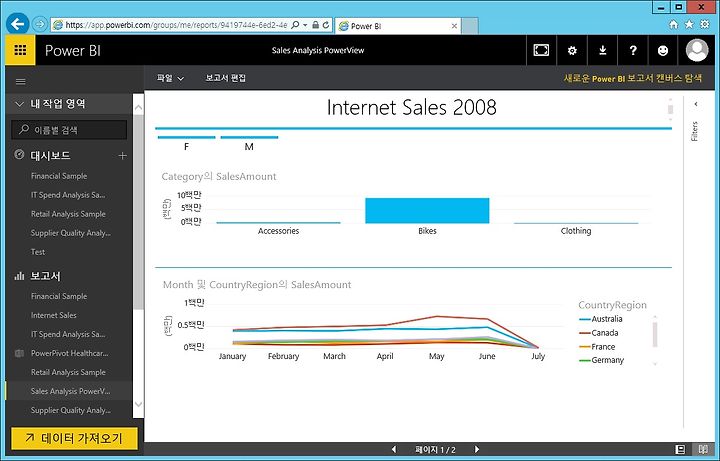The height and width of the screenshot is (461, 720).
Task: Open Test dashboard
Action: (38, 252)
